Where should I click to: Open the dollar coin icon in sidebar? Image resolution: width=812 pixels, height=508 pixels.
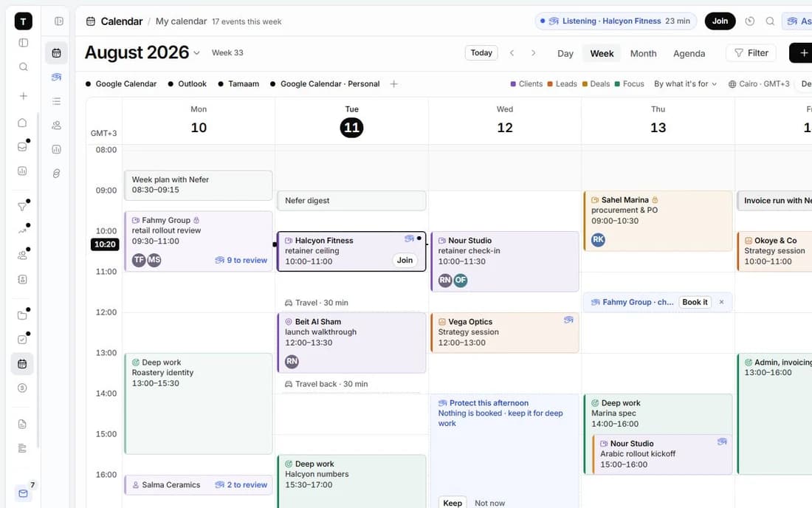pyautogui.click(x=22, y=388)
